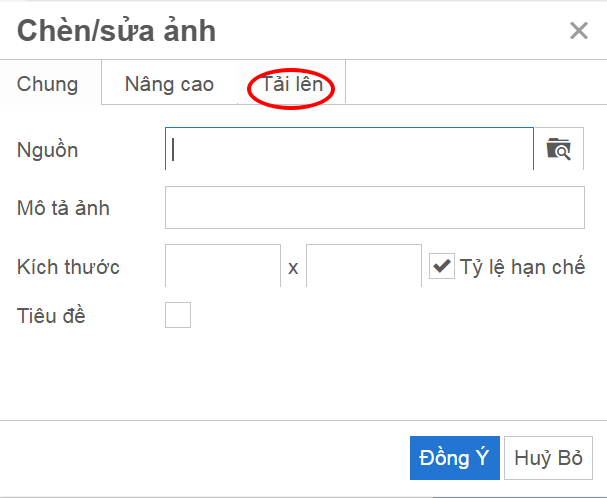
Task: Click the Tỷ lệ hạn chế label text
Action: [x=522, y=266]
